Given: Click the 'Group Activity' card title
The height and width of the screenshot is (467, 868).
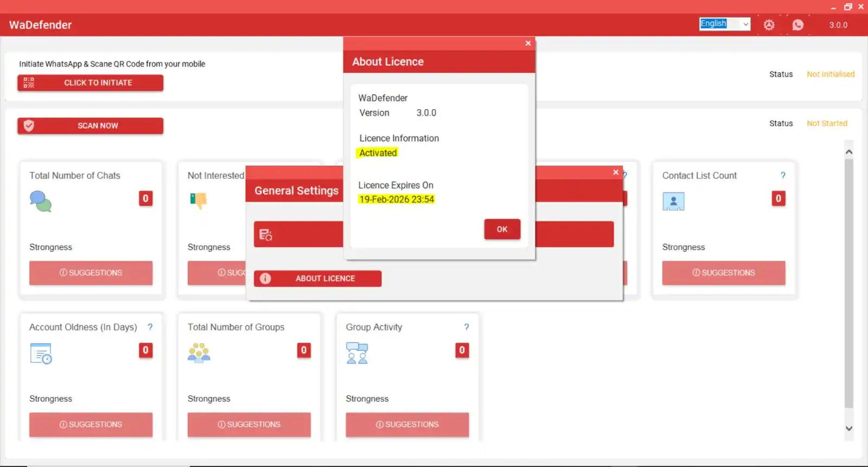Looking at the screenshot, I should 374,327.
